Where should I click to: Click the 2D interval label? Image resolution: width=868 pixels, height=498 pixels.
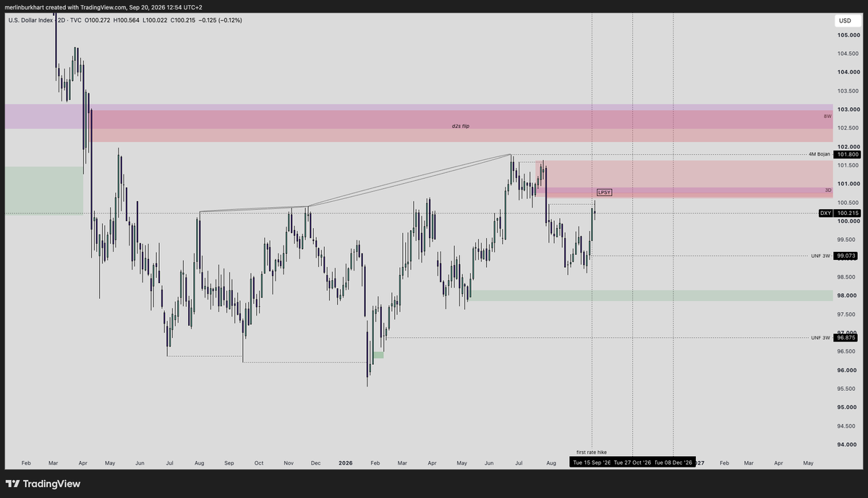(59, 20)
